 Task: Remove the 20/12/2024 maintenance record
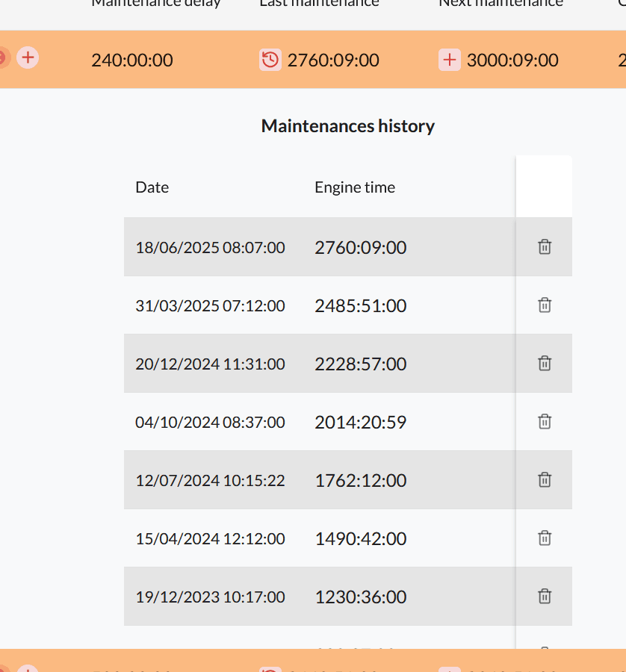pyautogui.click(x=545, y=363)
